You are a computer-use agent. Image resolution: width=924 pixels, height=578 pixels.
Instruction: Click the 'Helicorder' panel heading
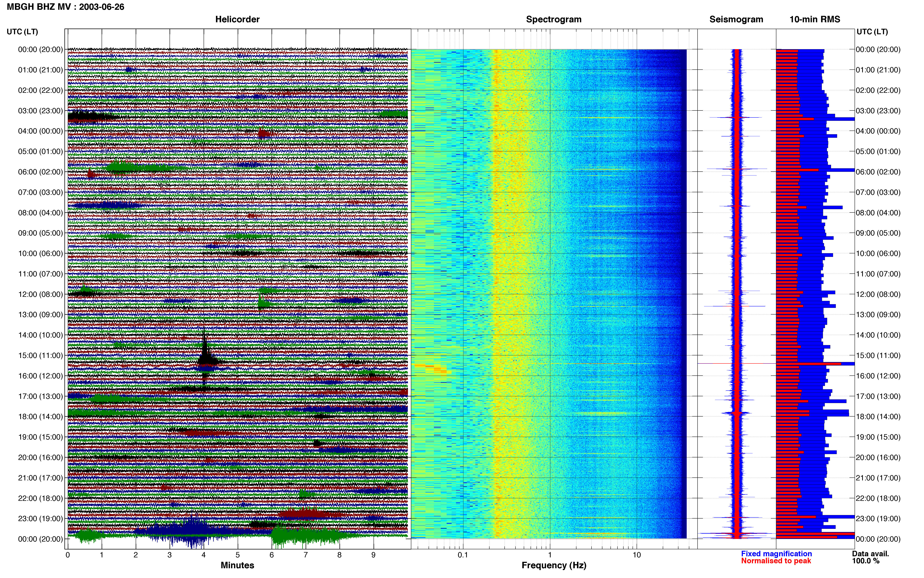[237, 20]
